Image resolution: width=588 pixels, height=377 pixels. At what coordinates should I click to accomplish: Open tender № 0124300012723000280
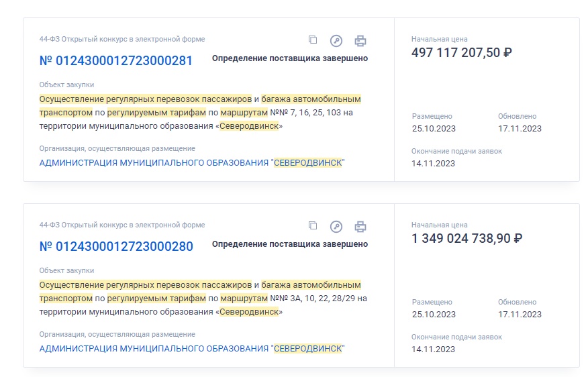(x=116, y=247)
